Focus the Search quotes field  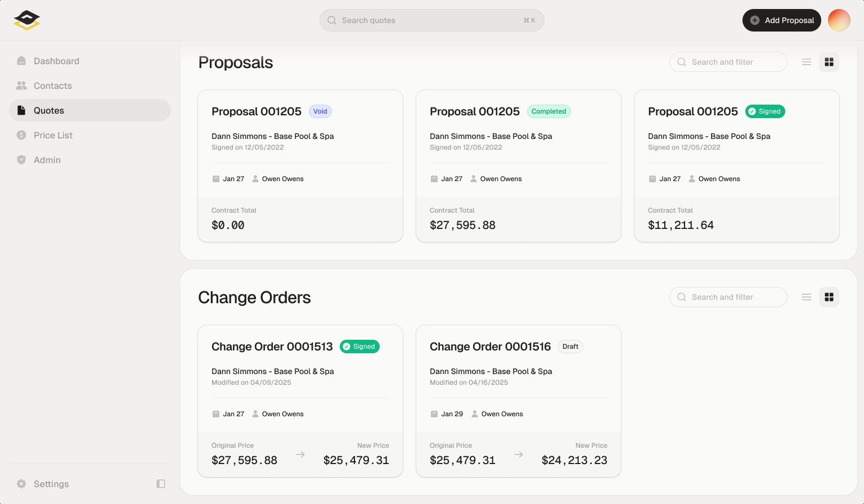click(432, 20)
